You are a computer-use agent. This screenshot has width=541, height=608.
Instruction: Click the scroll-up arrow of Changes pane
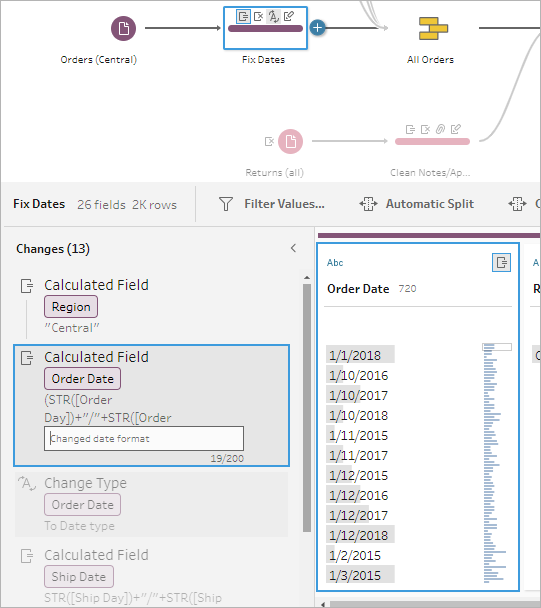click(307, 278)
